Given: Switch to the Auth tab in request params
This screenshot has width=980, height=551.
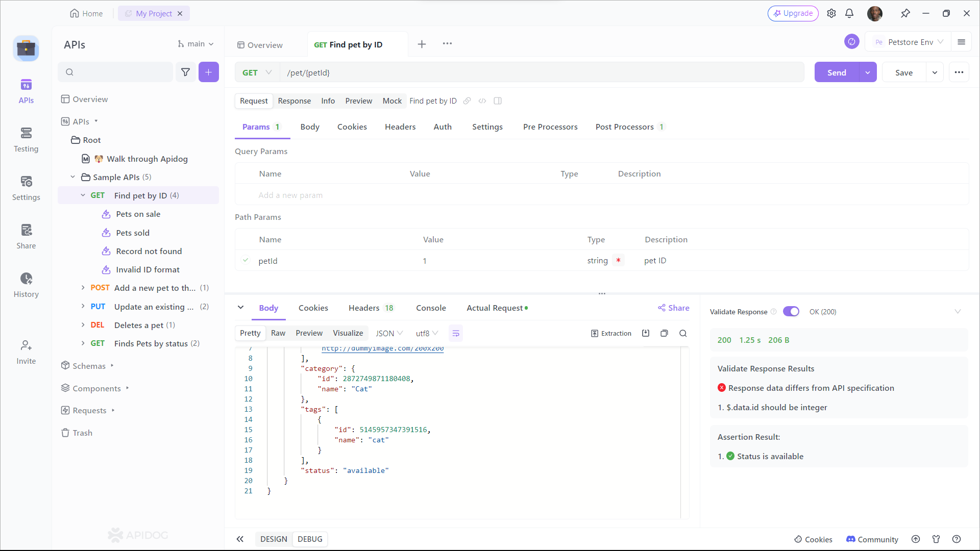Looking at the screenshot, I should (443, 127).
